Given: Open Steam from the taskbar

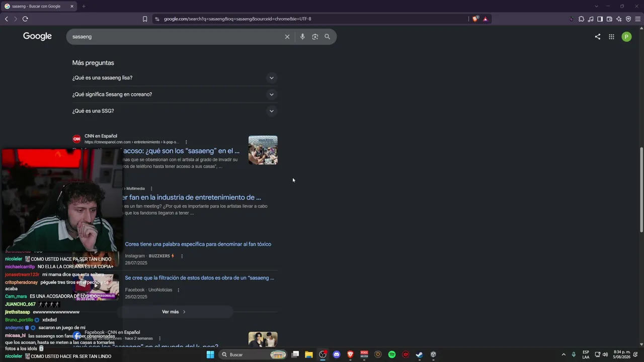Looking at the screenshot, I should coord(419,354).
